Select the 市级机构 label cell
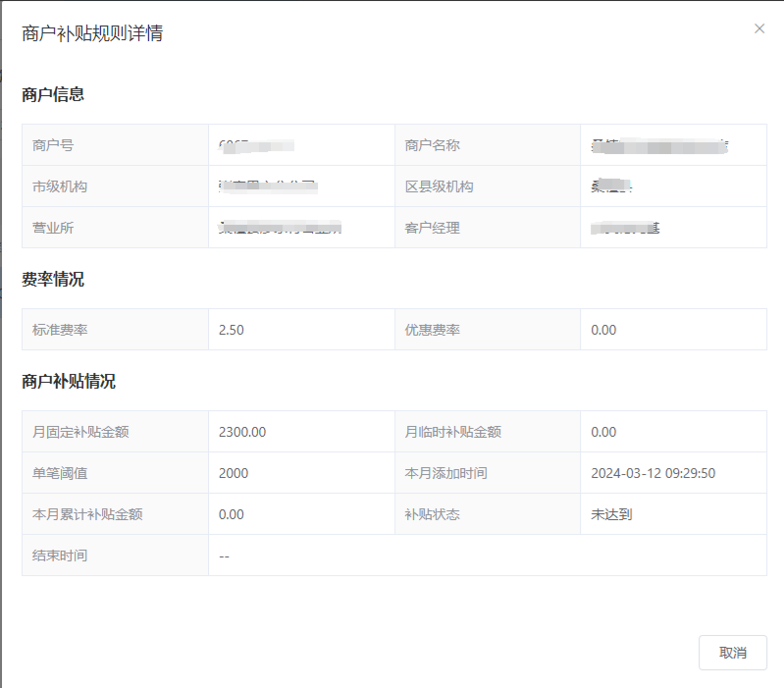The height and width of the screenshot is (688, 784). point(60,186)
